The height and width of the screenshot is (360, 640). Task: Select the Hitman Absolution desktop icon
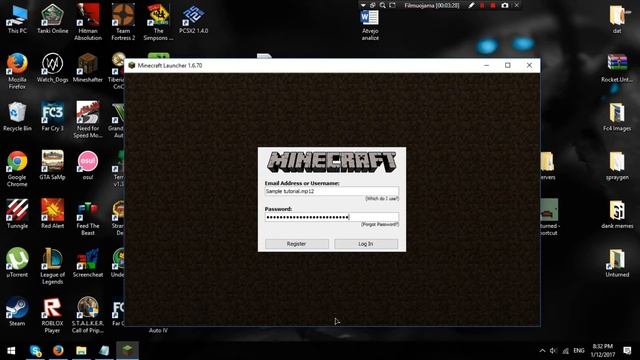coord(88,22)
